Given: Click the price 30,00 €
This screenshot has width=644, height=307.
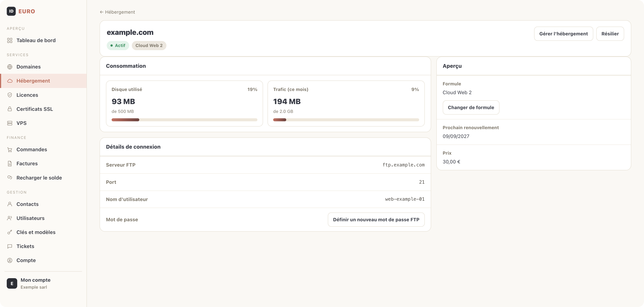Looking at the screenshot, I should point(451,162).
